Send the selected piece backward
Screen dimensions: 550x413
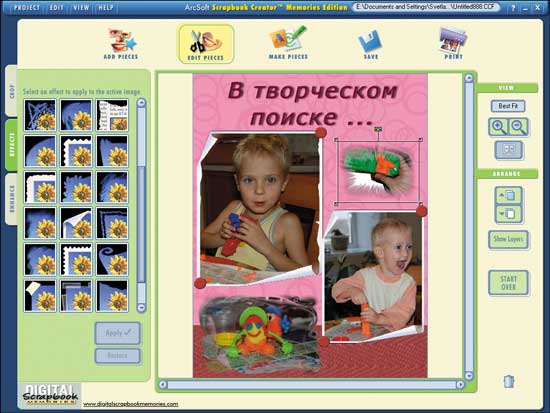pyautogui.click(x=509, y=213)
